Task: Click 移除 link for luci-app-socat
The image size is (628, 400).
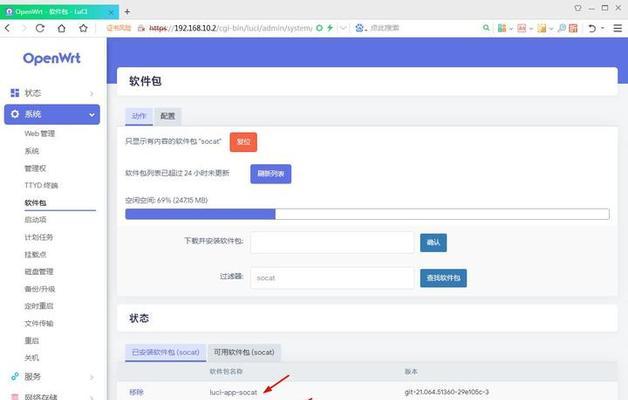Action: [x=136, y=392]
